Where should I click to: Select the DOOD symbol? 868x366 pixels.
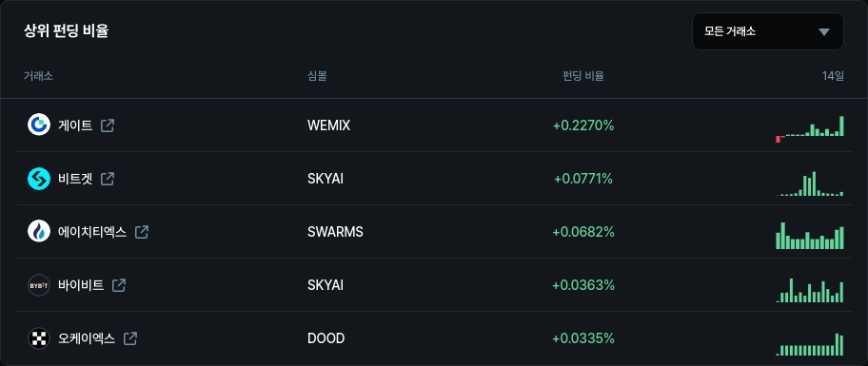pos(326,338)
